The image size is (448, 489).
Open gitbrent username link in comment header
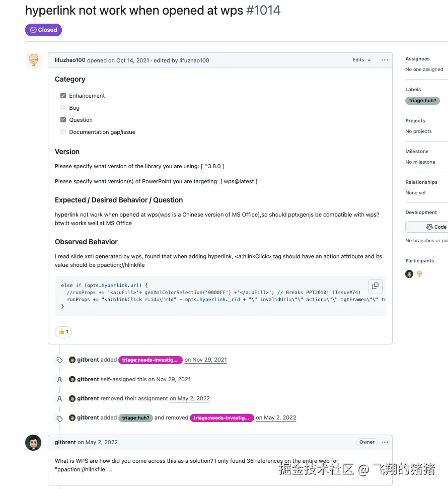pos(65,443)
